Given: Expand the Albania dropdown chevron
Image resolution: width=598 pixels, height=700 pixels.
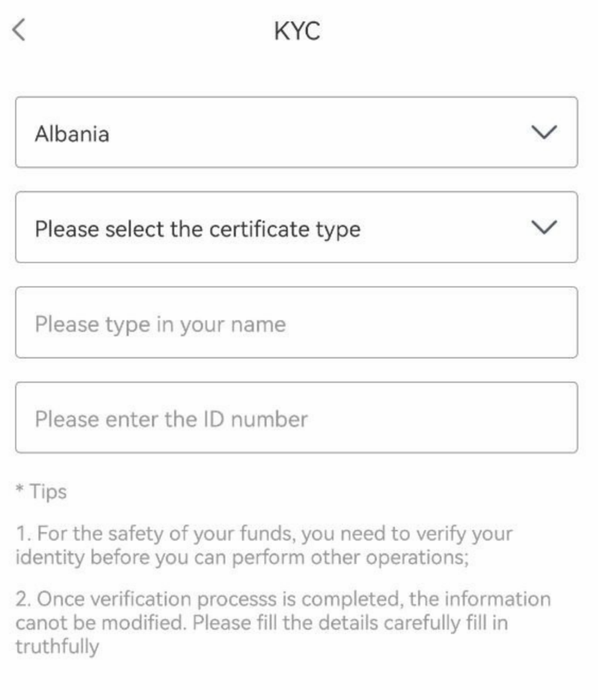Looking at the screenshot, I should [544, 133].
